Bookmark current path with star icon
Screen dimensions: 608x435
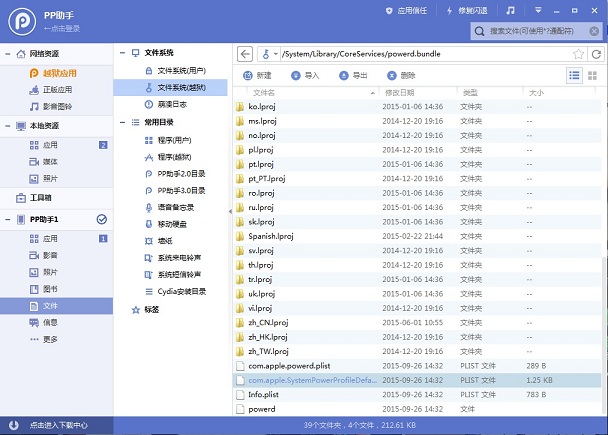point(579,53)
